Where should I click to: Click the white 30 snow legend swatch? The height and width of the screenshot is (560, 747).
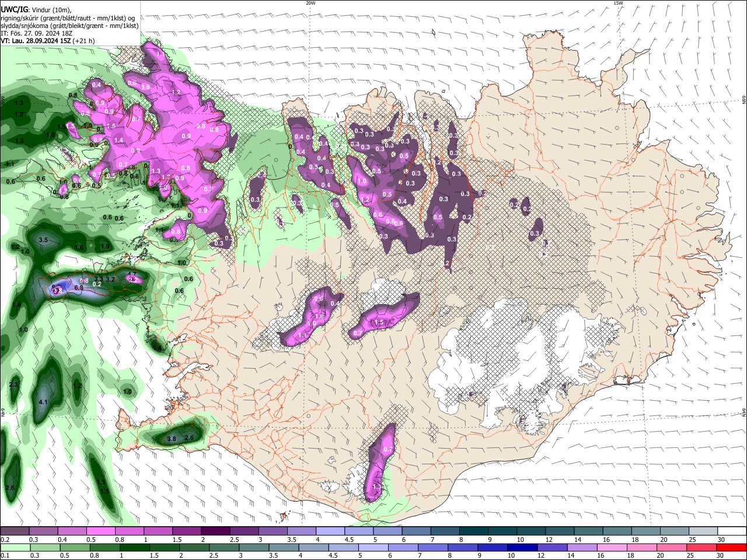pos(732,531)
